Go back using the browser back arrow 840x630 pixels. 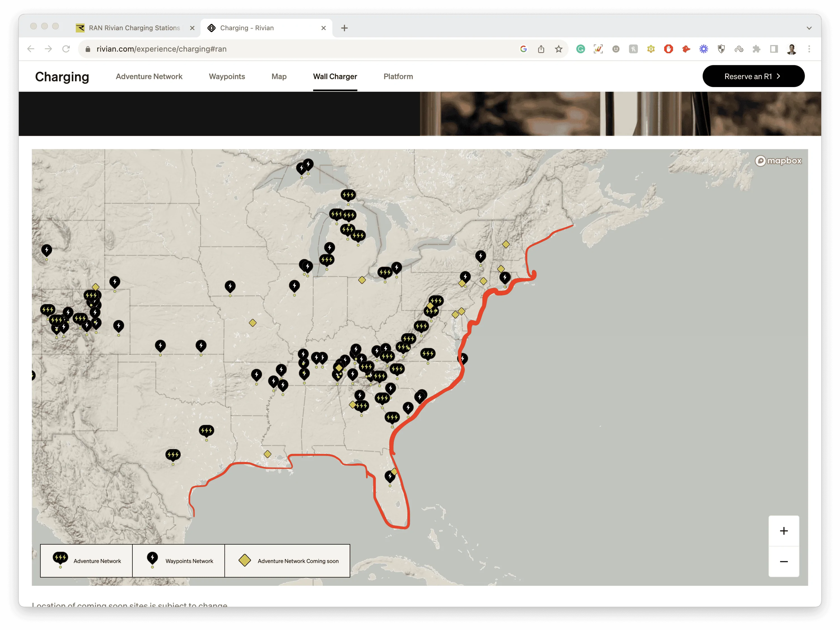coord(31,49)
